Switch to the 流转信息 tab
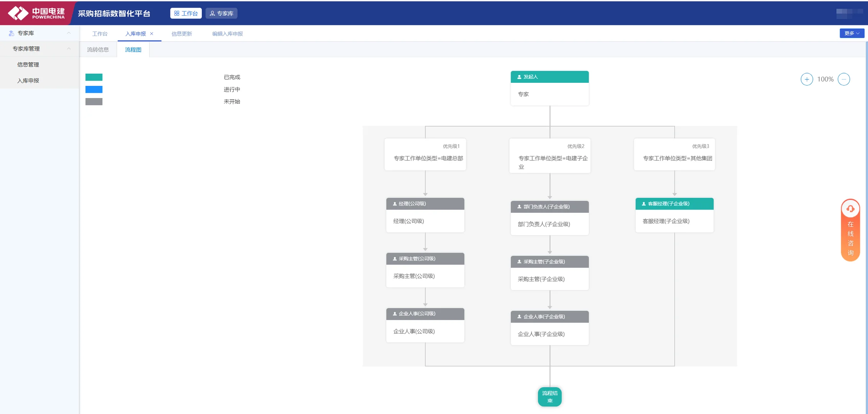The image size is (868, 414). [98, 50]
